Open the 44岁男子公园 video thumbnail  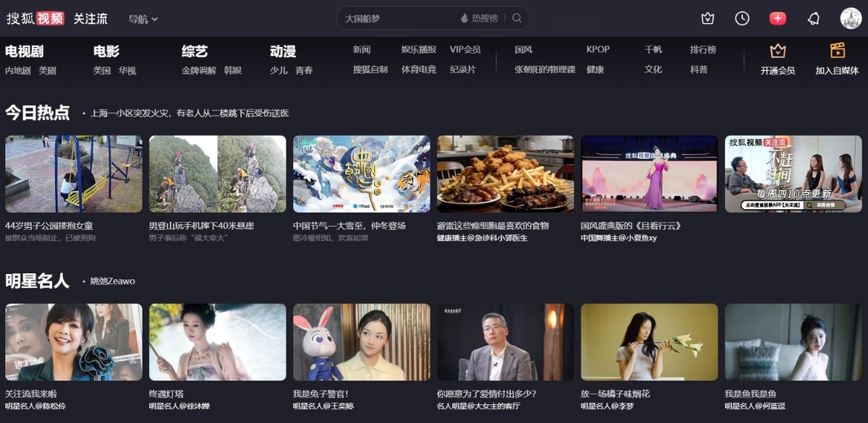(x=74, y=174)
